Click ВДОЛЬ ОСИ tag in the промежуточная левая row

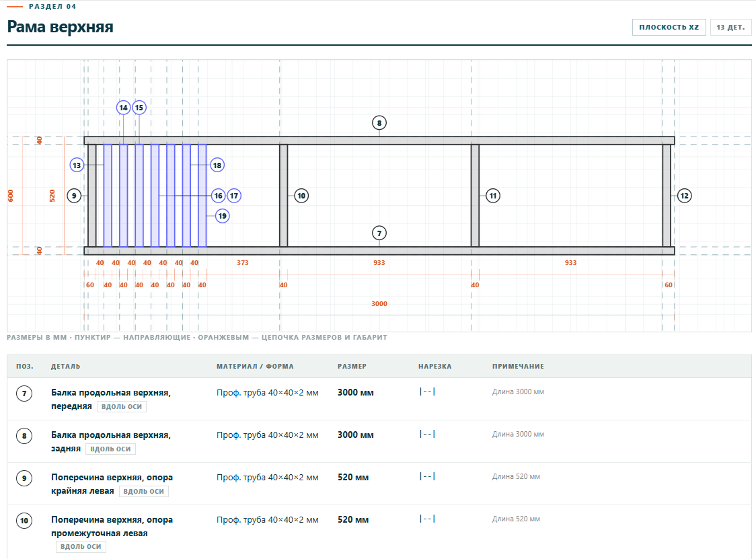tap(81, 547)
